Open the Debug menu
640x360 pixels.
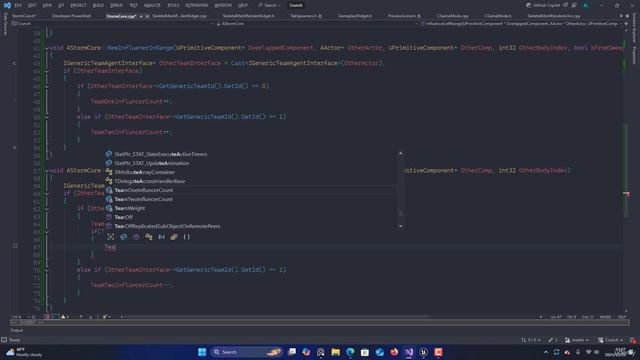tap(116, 5)
